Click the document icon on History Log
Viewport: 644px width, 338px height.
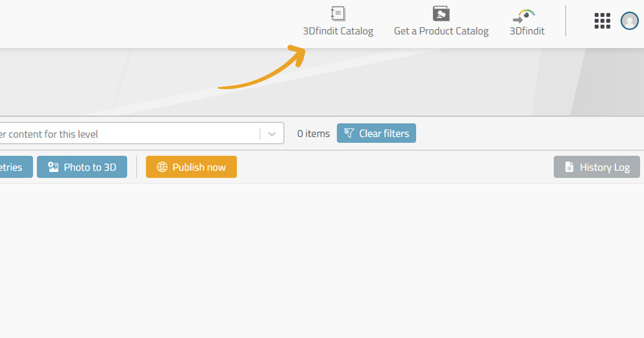click(568, 167)
